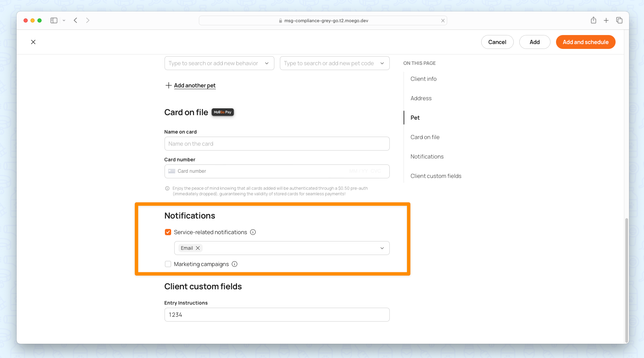
Task: Jump to Client custom fields section
Action: click(x=436, y=176)
